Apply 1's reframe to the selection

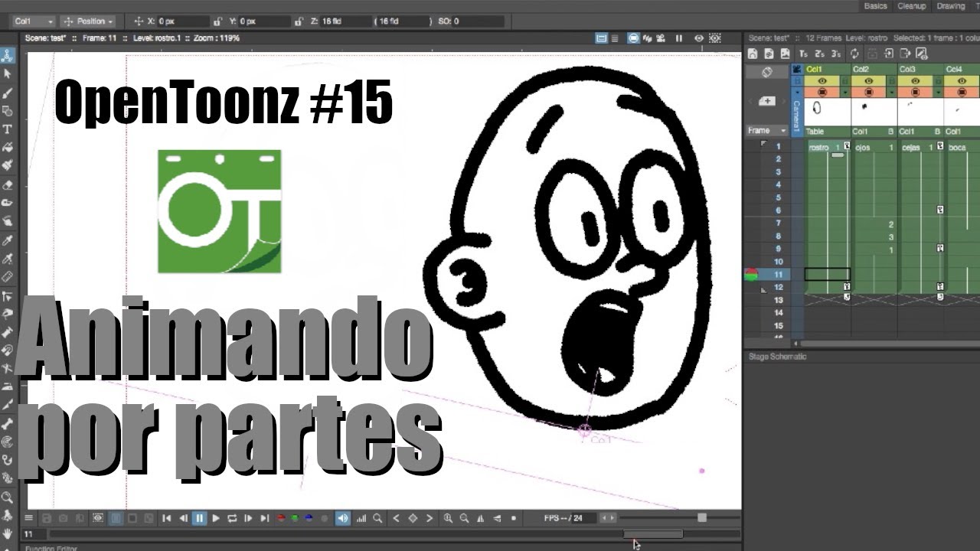803,54
